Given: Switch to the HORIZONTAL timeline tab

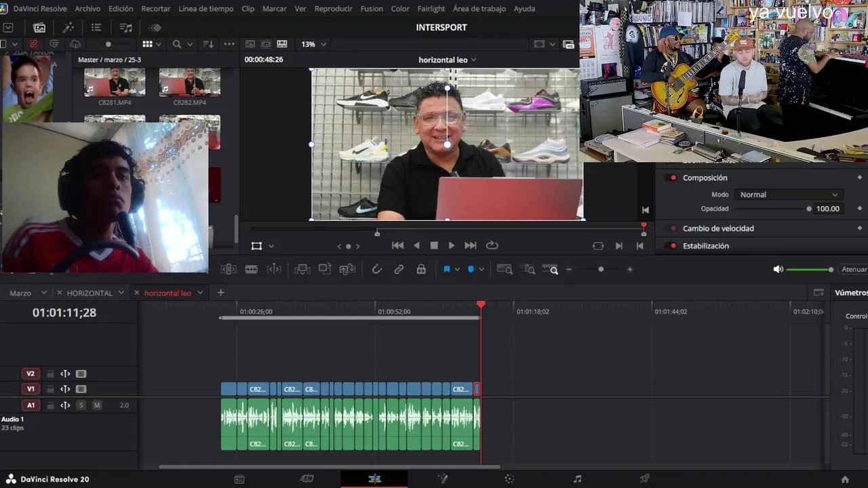Looking at the screenshot, I should point(90,293).
